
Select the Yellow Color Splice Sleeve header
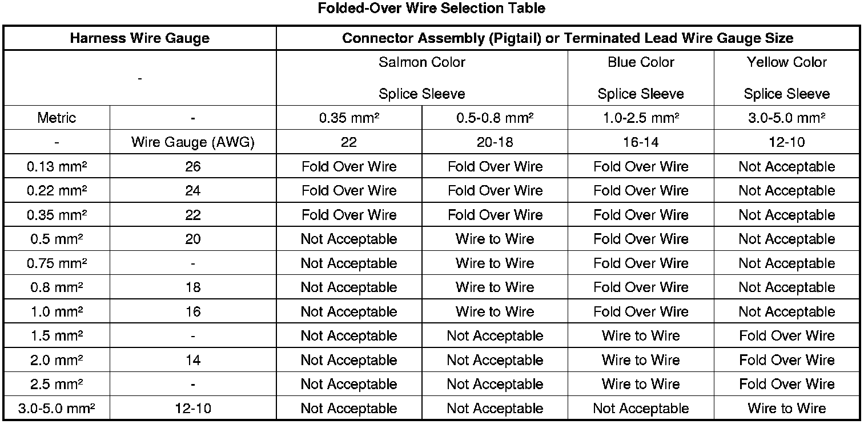click(787, 78)
